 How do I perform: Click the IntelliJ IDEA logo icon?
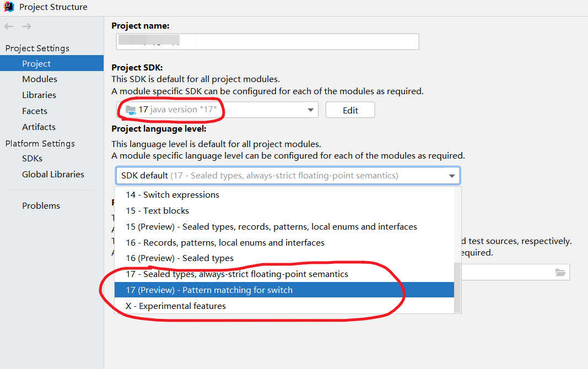tap(9, 7)
